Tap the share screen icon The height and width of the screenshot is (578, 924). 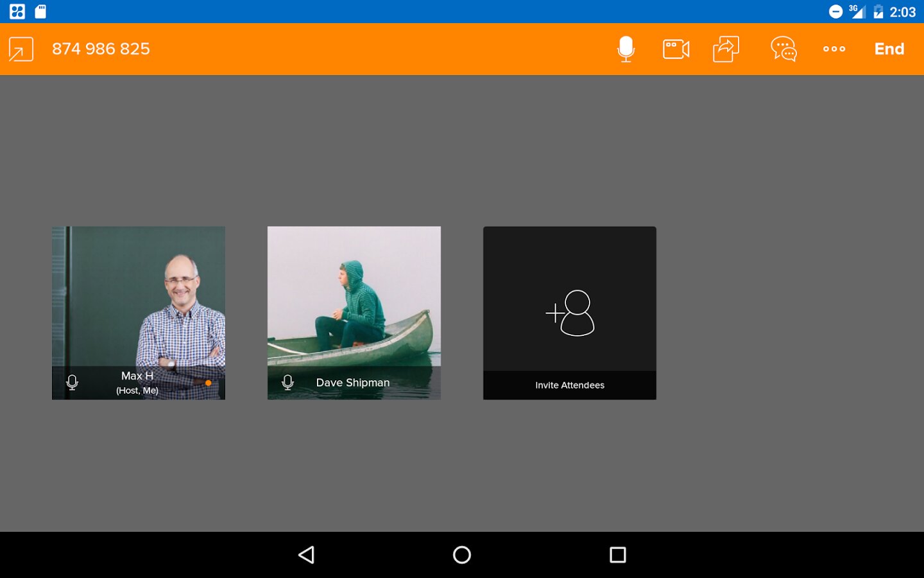[726, 49]
